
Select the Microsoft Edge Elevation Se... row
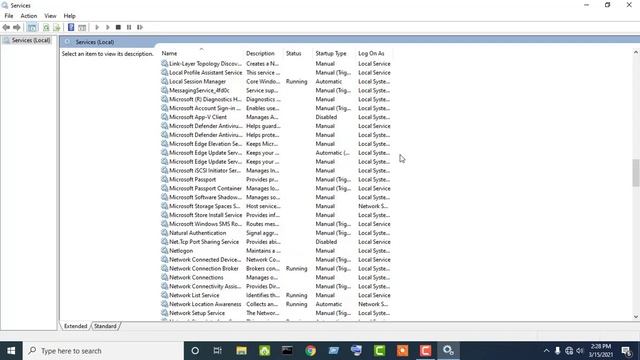pos(276,144)
